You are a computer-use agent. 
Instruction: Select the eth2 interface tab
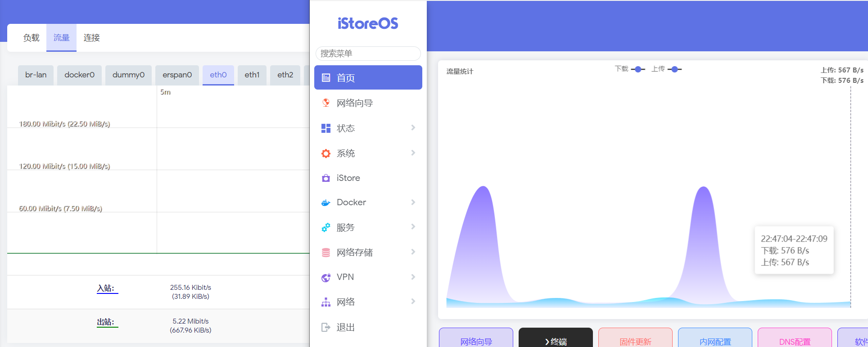pos(285,75)
